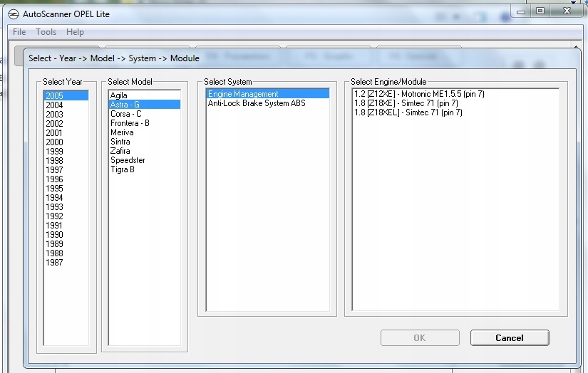Click the Cancel button
Screen dimensions: 588x373
coord(510,338)
